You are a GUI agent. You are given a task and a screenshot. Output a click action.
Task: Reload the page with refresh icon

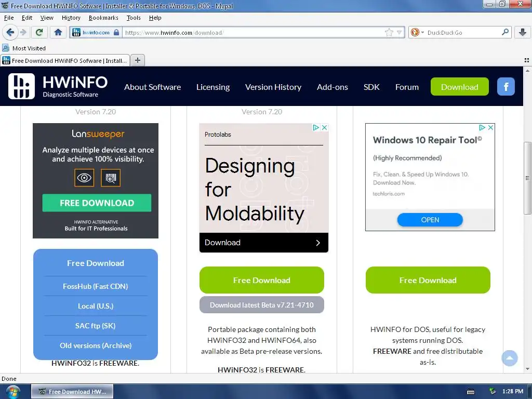point(39,33)
